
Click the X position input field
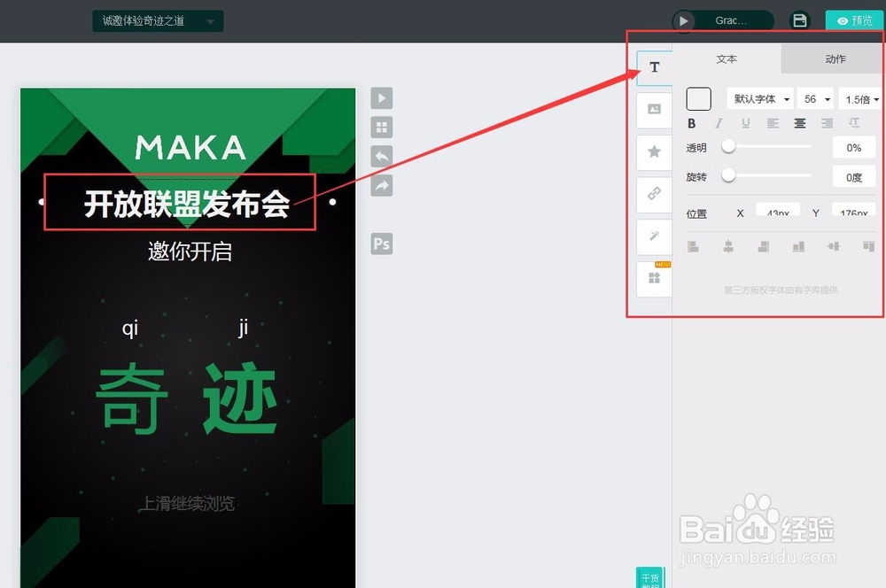point(778,211)
